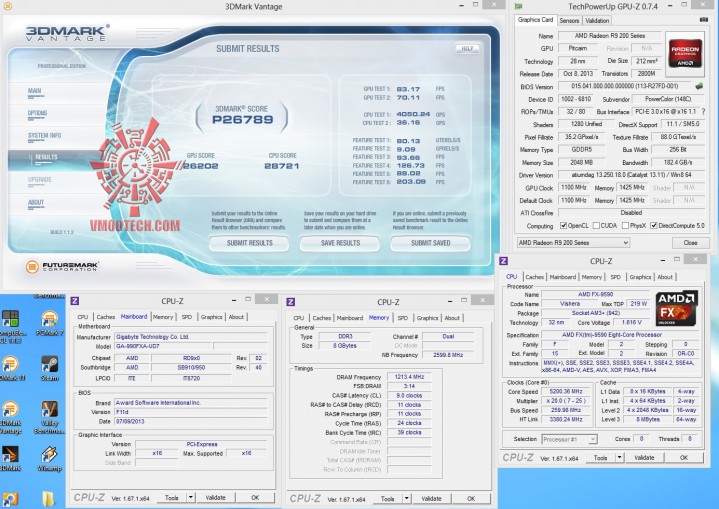This screenshot has height=509, width=719.
Task: Click the Driver Version field in GPU-Z
Action: [631, 175]
